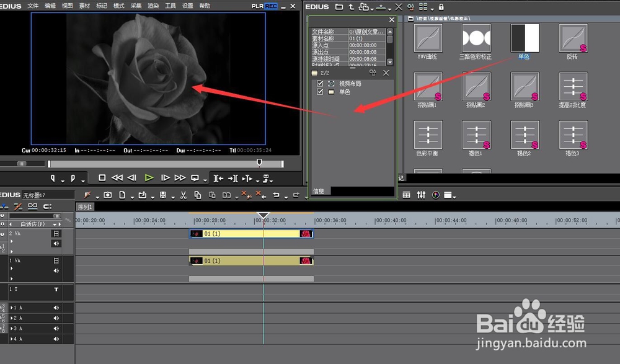Open the 设置 menu

(x=187, y=6)
